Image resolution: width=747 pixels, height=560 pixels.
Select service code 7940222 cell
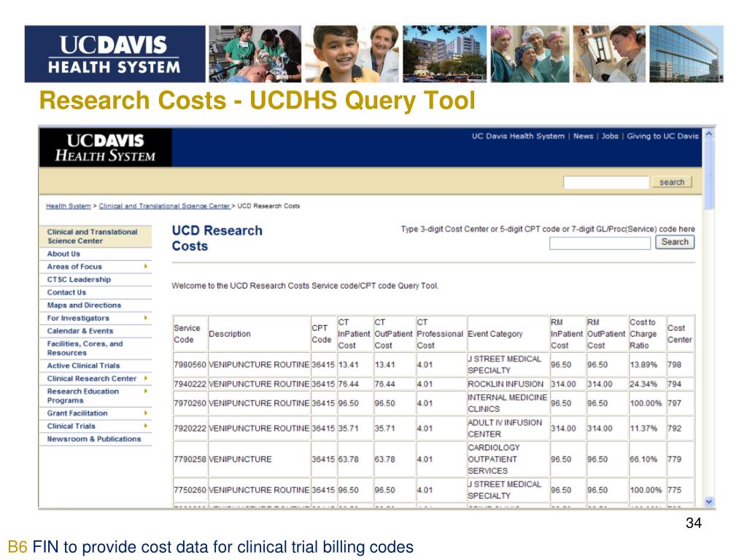click(190, 384)
